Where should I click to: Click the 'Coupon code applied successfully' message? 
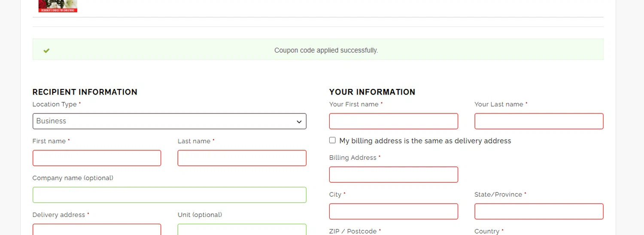tap(326, 50)
